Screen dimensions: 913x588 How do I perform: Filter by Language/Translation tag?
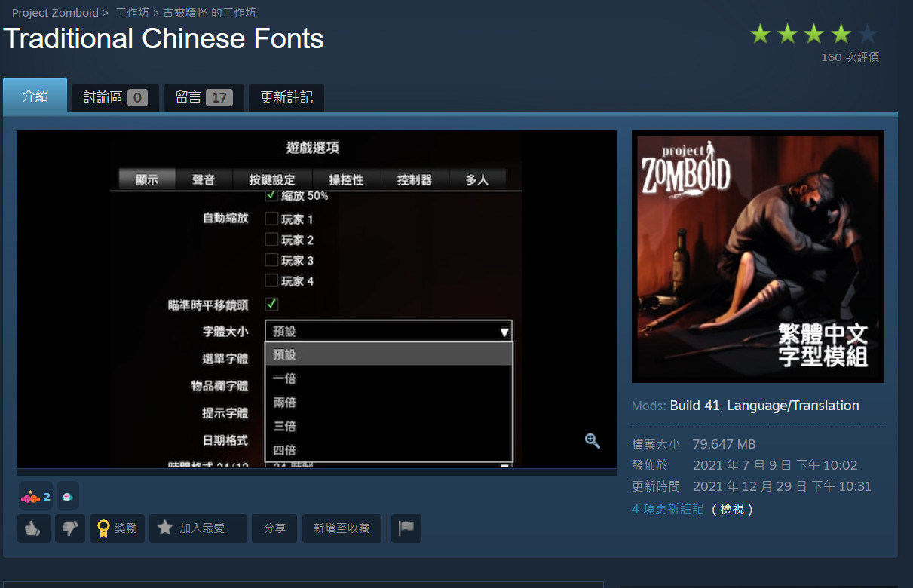[793, 406]
